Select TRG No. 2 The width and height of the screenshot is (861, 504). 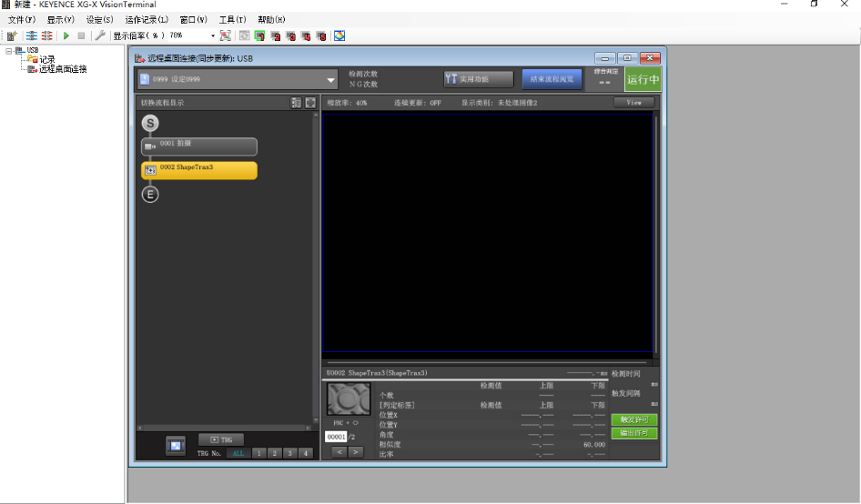coord(275,453)
